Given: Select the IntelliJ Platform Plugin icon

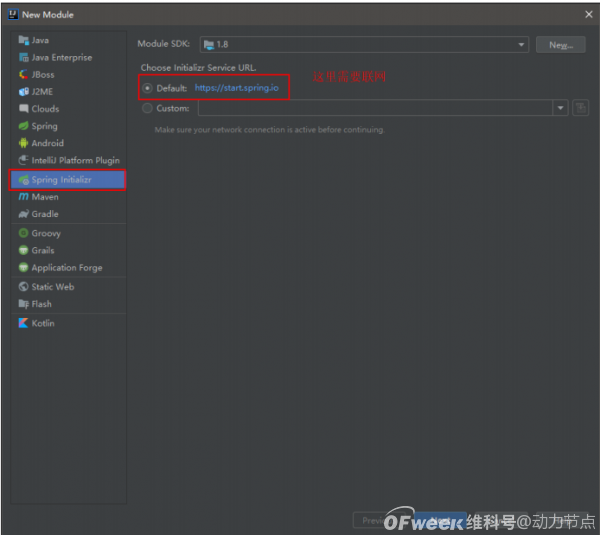Looking at the screenshot, I should tap(24, 160).
